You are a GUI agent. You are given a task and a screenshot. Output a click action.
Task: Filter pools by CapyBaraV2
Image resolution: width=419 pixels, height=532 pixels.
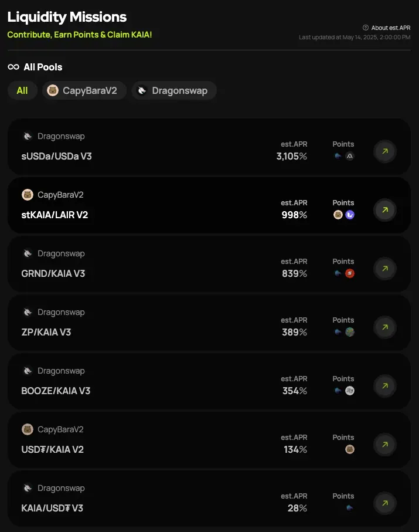click(84, 90)
